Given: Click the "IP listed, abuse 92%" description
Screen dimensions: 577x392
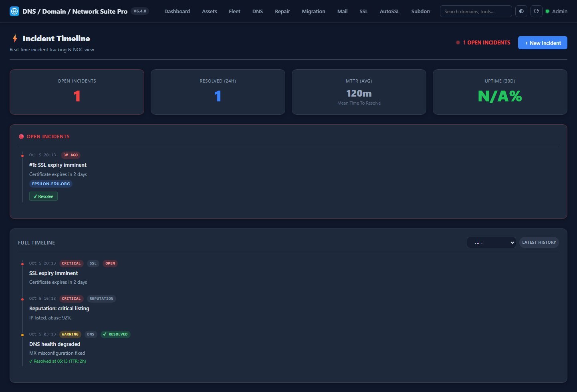Looking at the screenshot, I should (x=50, y=318).
